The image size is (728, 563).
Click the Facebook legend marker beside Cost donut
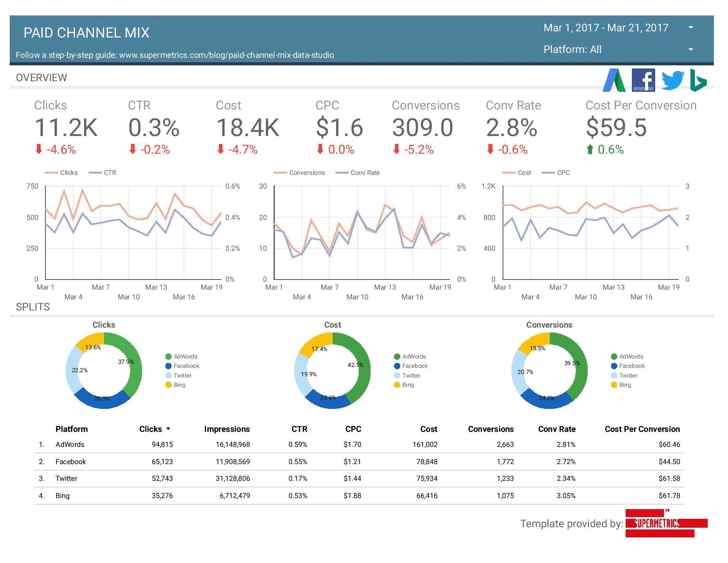coord(396,366)
